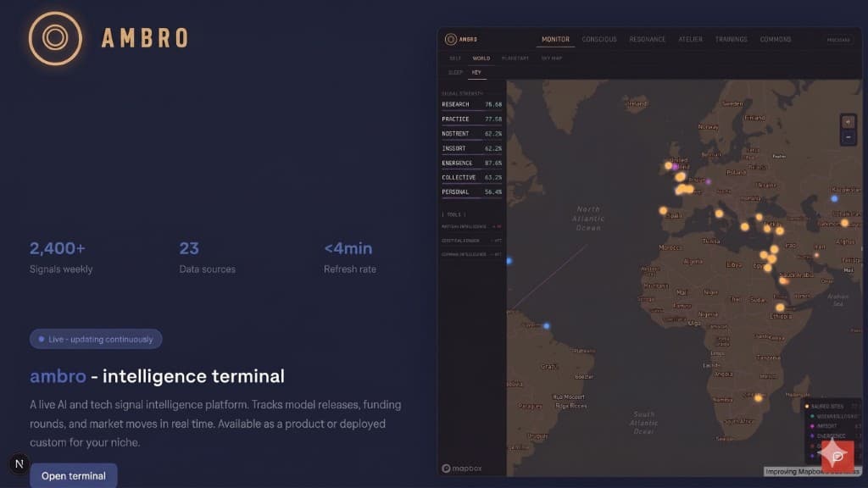
Task: Click the round N badge icon
Action: [19, 463]
